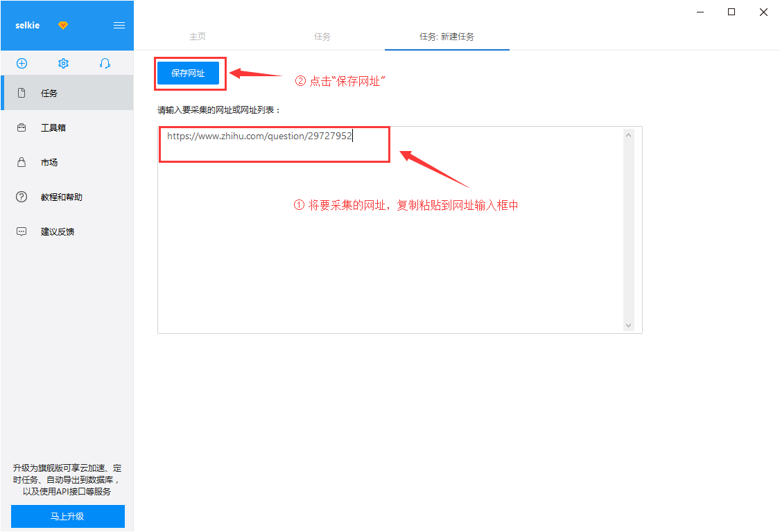
Task: Open 市场 in the sidebar
Action: tap(67, 162)
